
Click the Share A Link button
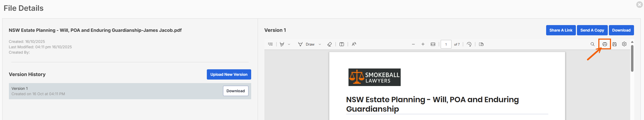(x=561, y=30)
